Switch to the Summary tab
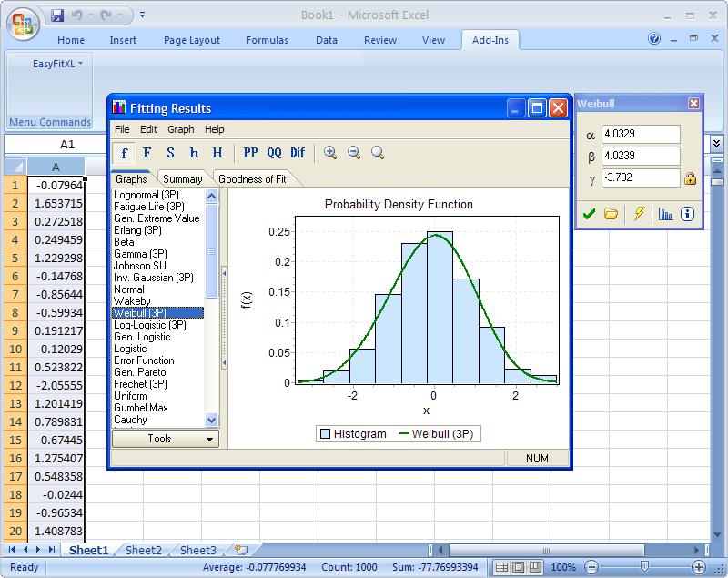The width and height of the screenshot is (728, 578). 183,179
